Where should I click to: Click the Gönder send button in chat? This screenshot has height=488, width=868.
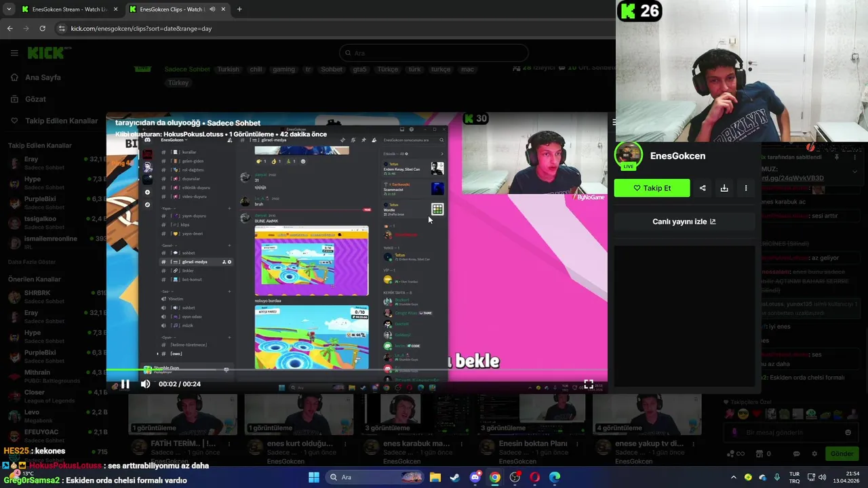pos(842,453)
